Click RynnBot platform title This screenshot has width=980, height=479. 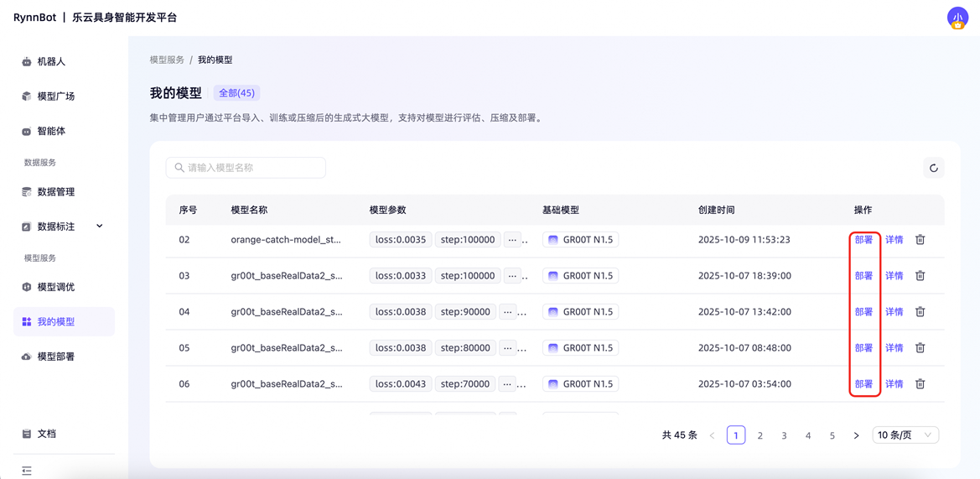pyautogui.click(x=95, y=18)
